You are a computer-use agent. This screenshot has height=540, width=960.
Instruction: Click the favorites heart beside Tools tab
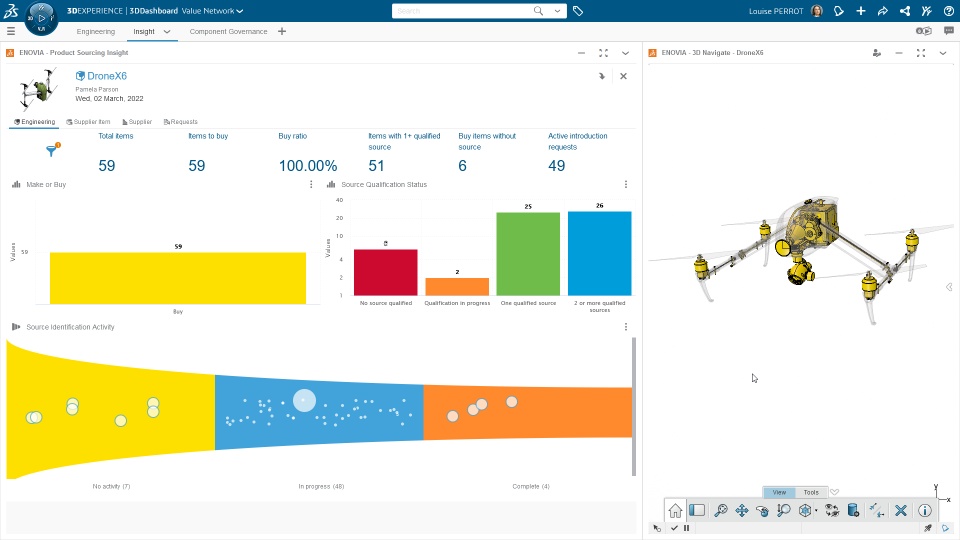pyautogui.click(x=834, y=492)
